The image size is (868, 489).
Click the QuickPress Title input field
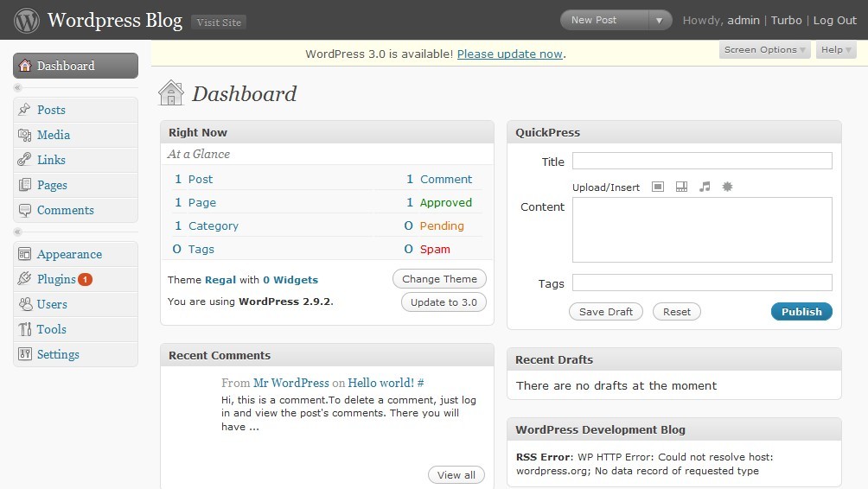pos(702,161)
